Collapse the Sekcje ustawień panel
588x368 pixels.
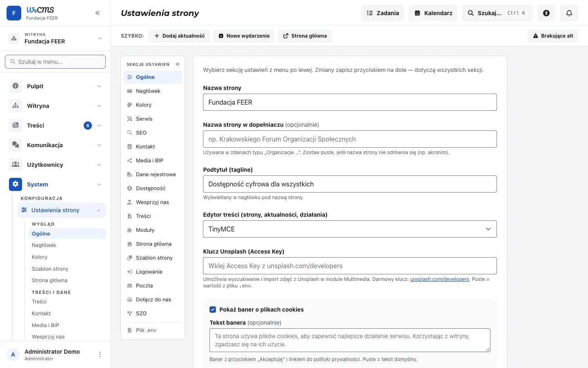coord(178,64)
